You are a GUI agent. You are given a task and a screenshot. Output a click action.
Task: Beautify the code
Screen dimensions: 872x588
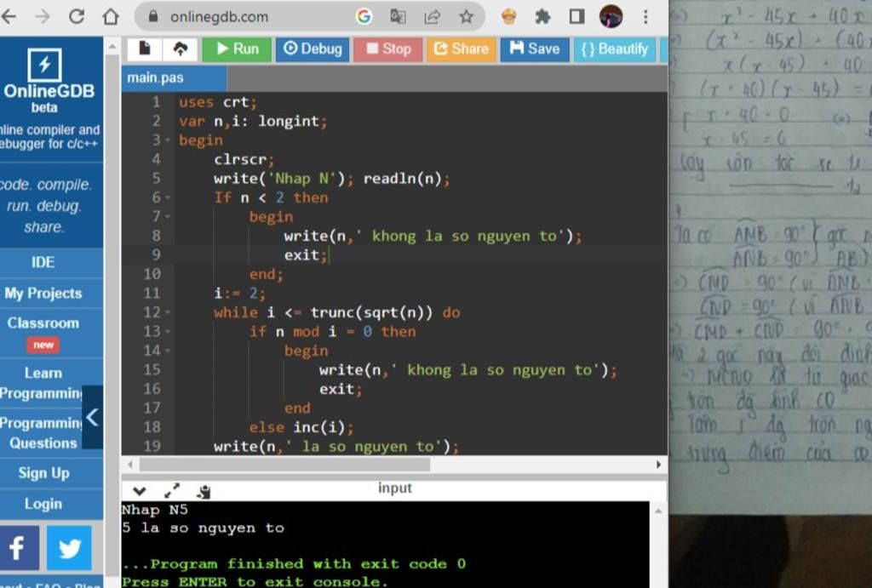[615, 49]
